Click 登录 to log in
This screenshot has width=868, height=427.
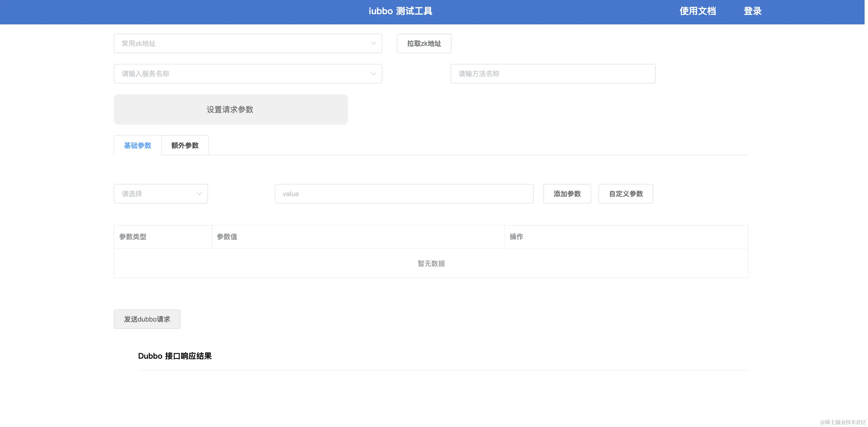pyautogui.click(x=752, y=11)
